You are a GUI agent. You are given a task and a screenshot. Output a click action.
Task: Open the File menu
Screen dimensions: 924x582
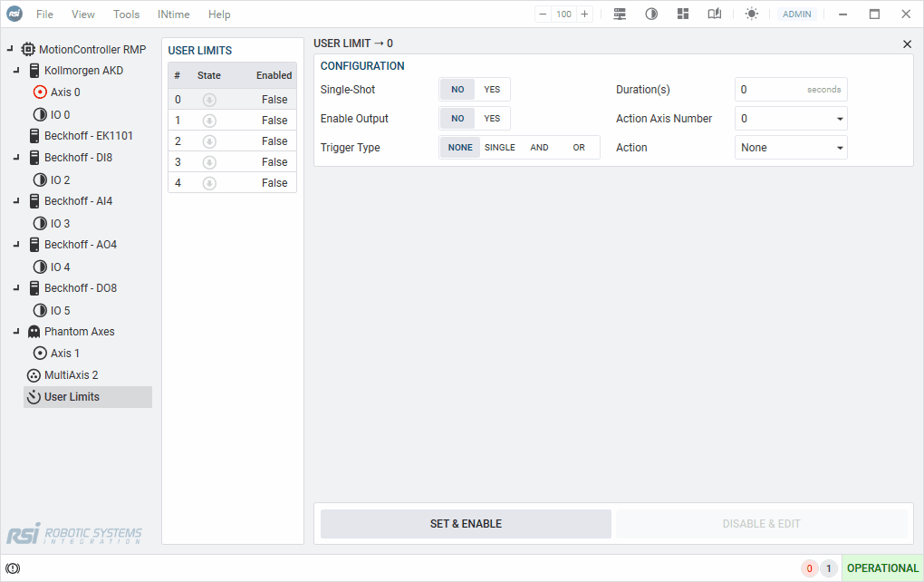pyautogui.click(x=44, y=15)
